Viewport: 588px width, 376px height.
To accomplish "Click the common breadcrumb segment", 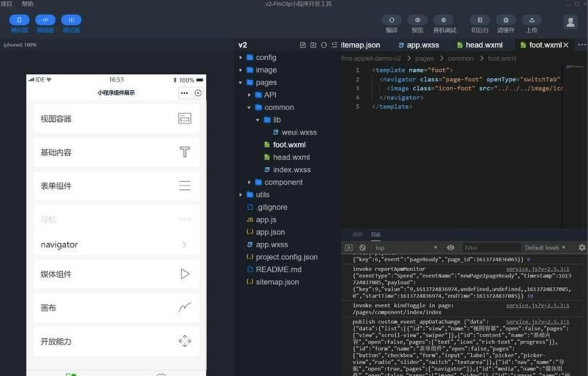I will 461,59.
